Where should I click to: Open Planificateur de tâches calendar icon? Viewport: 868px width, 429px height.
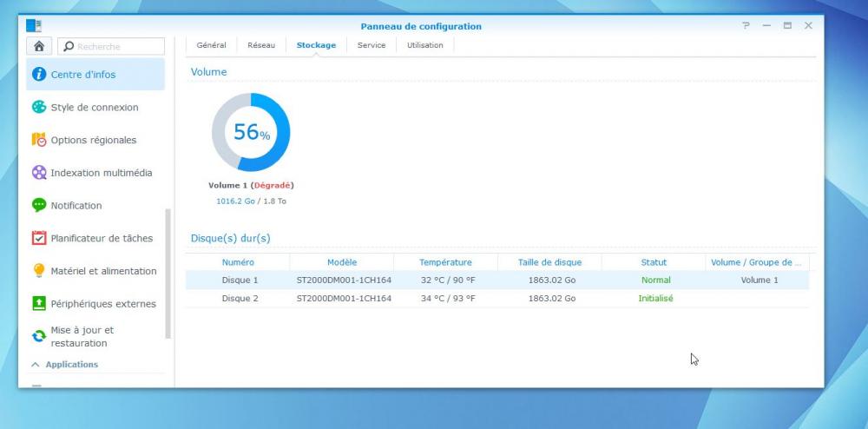coord(39,238)
